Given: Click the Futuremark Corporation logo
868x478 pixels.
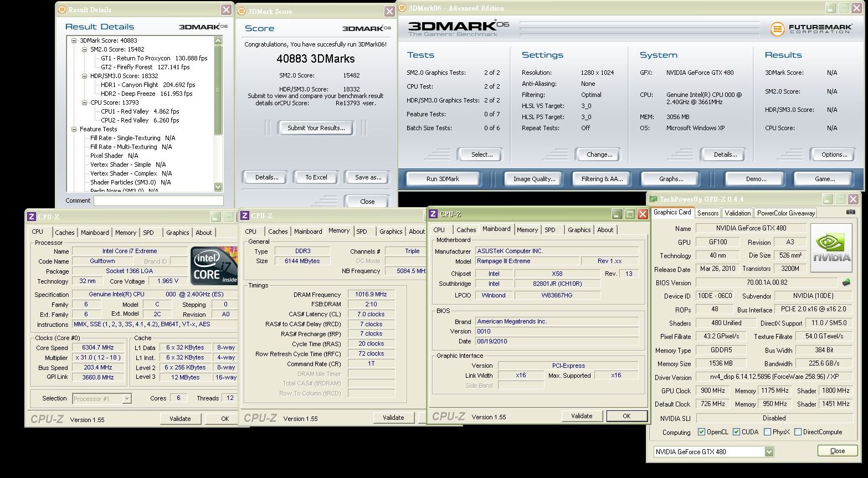Looking at the screenshot, I should pyautogui.click(x=810, y=29).
